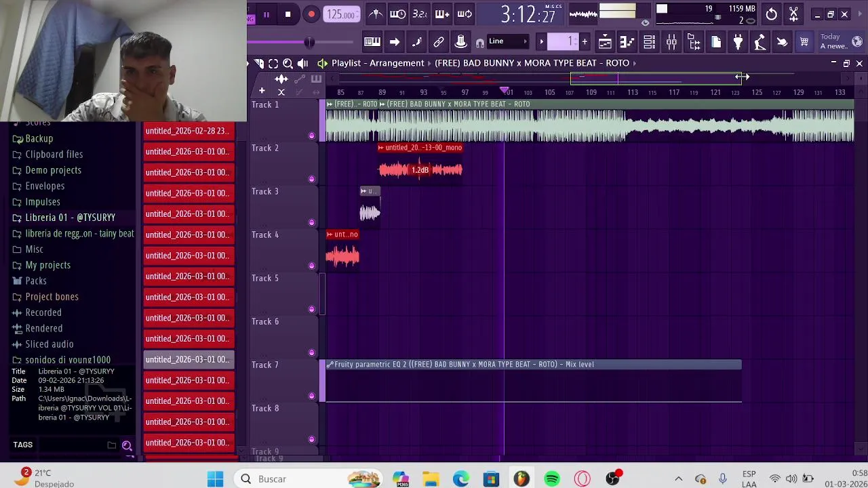Select the playlist speaker playback tool
The width and height of the screenshot is (868, 488).
tap(302, 63)
